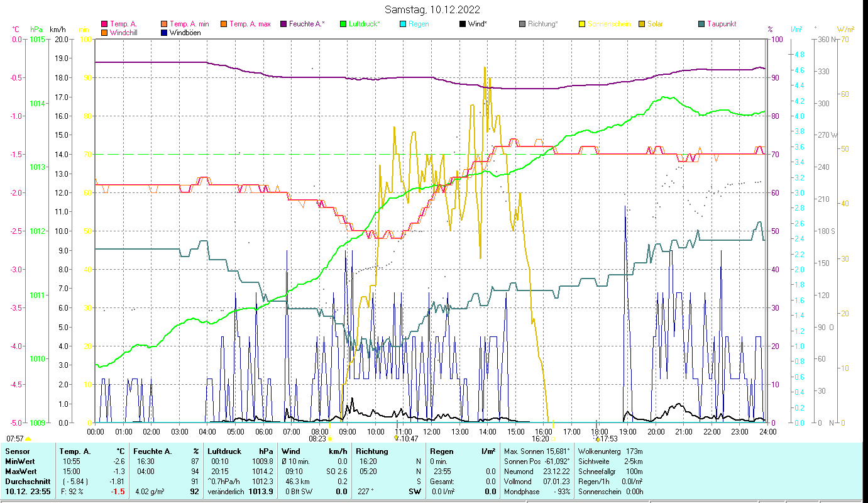Click the Temp. A. table header
This screenshot has width=868, height=503.
(x=75, y=451)
